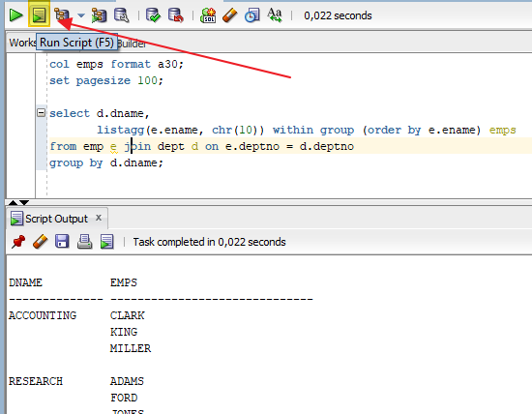Clear the worksheet with toolbar eraser
Image resolution: width=532 pixels, height=414 pixels.
tap(229, 15)
